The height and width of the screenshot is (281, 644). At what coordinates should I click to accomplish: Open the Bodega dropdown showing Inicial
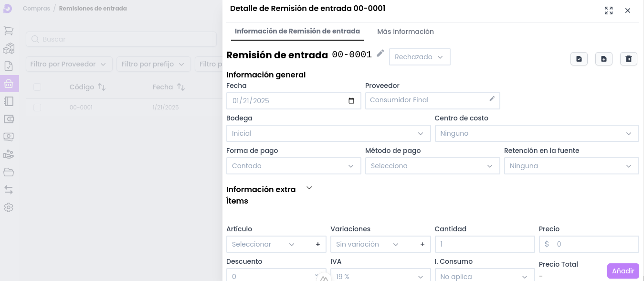328,133
